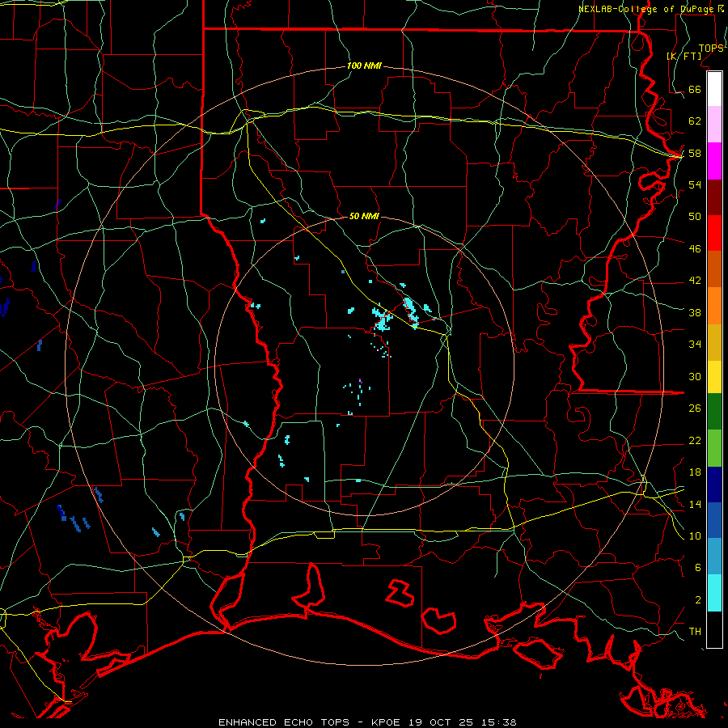The width and height of the screenshot is (728, 728).
Task: Select the dark maroon swatch in the legend
Action: [714, 197]
